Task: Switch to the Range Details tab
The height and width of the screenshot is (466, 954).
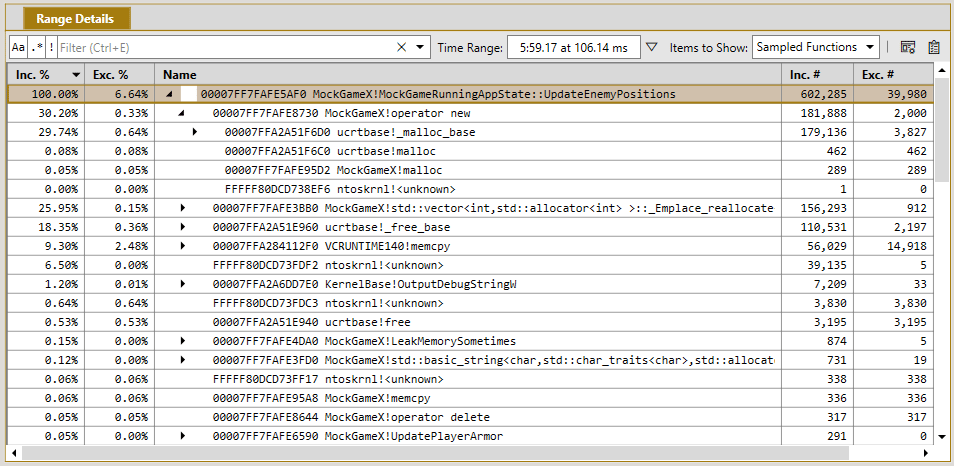Action: [76, 19]
